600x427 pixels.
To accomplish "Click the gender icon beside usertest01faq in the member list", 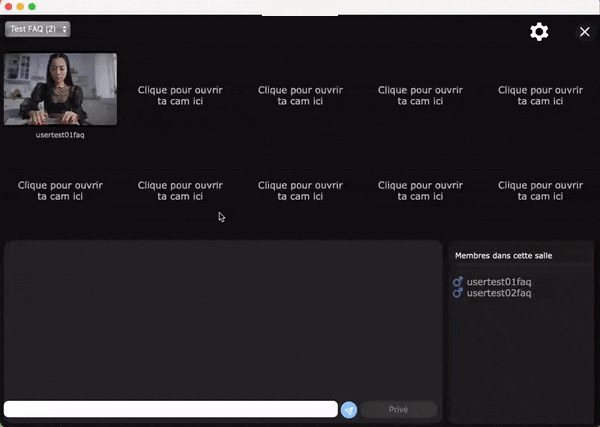I will point(458,282).
